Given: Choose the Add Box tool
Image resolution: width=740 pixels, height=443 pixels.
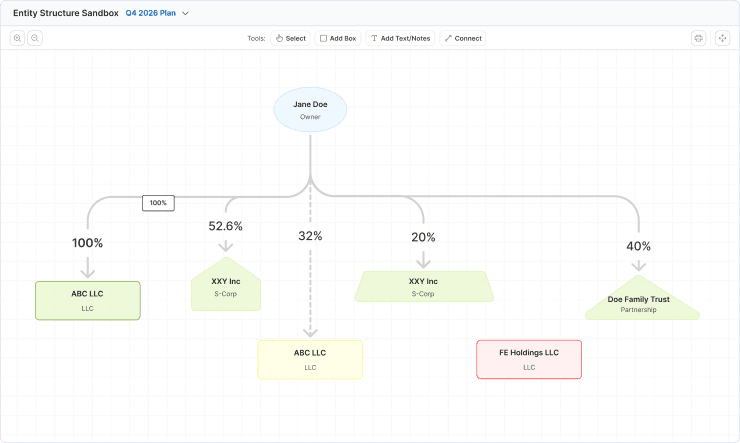Looking at the screenshot, I should click(x=338, y=38).
